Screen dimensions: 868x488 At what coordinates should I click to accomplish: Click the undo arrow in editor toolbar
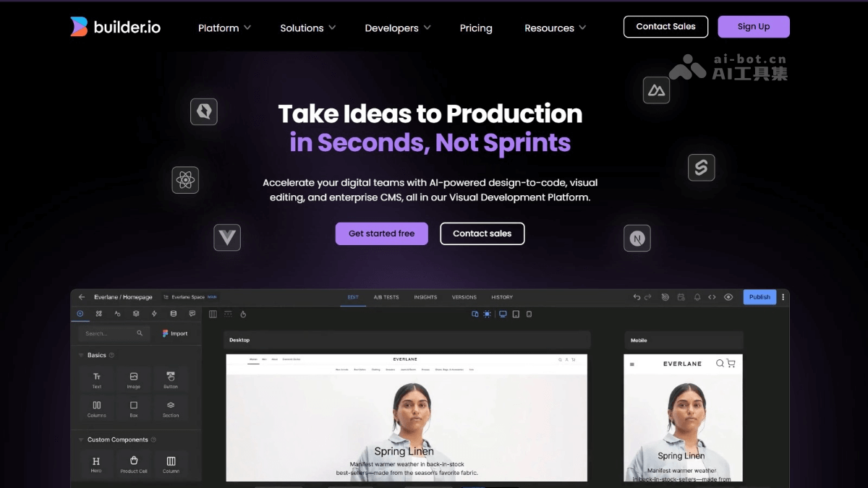point(637,297)
